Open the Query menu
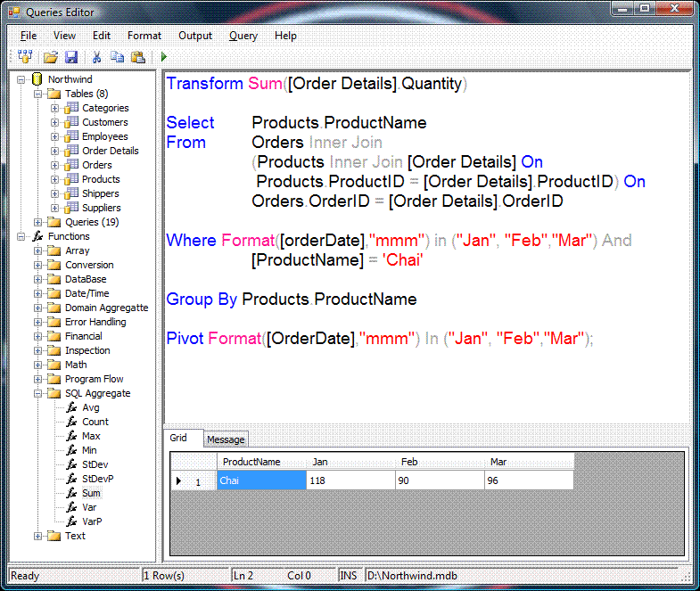The image size is (700, 591). tap(243, 36)
